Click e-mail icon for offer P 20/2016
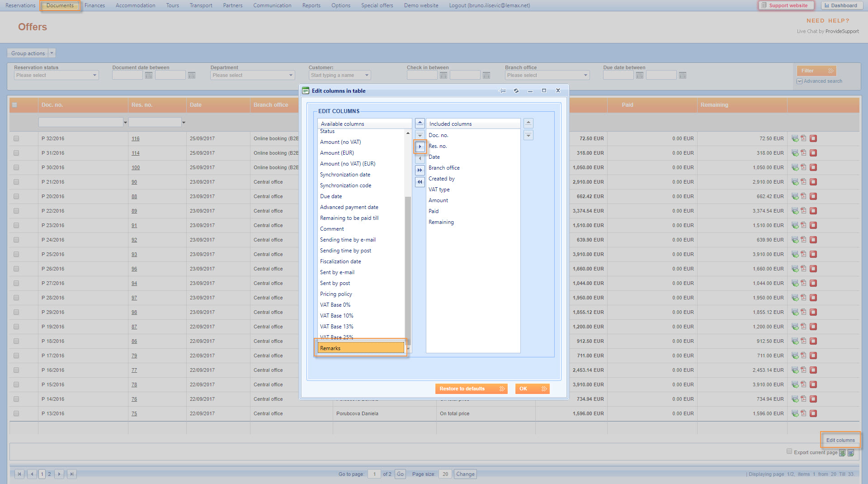Viewport: 868px width, 484px height. [x=795, y=196]
